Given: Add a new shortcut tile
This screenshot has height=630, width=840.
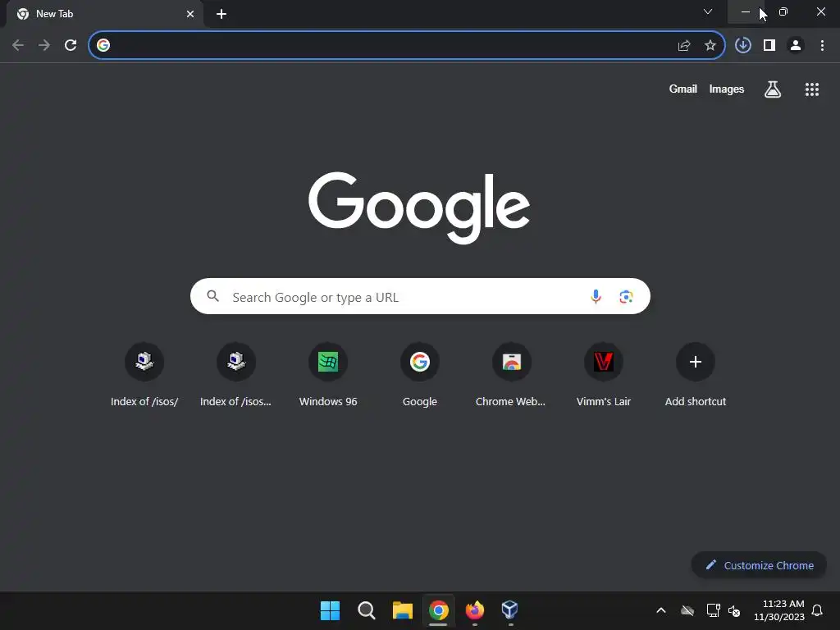Looking at the screenshot, I should (696, 376).
